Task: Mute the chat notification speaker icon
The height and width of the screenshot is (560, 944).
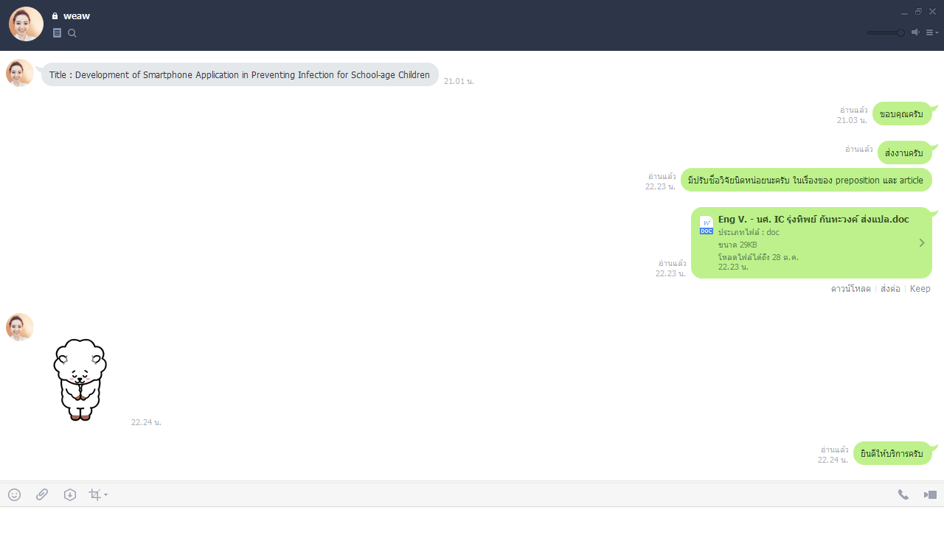Action: pos(915,32)
